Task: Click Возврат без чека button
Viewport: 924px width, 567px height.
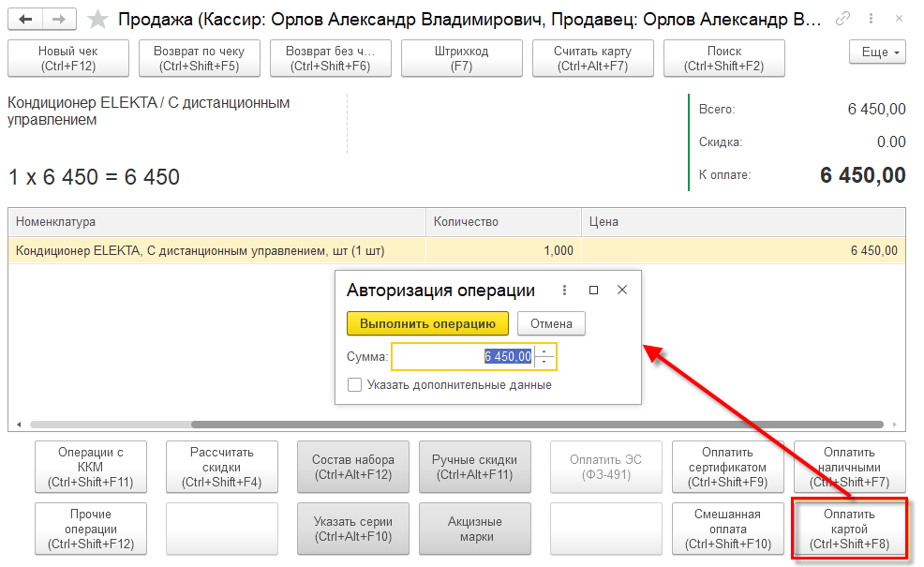Action: pos(331,58)
